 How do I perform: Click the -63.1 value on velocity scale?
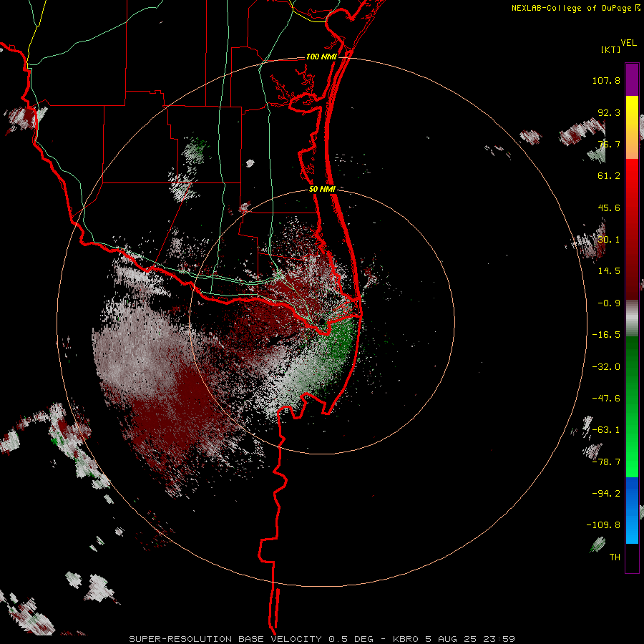[x=606, y=430]
